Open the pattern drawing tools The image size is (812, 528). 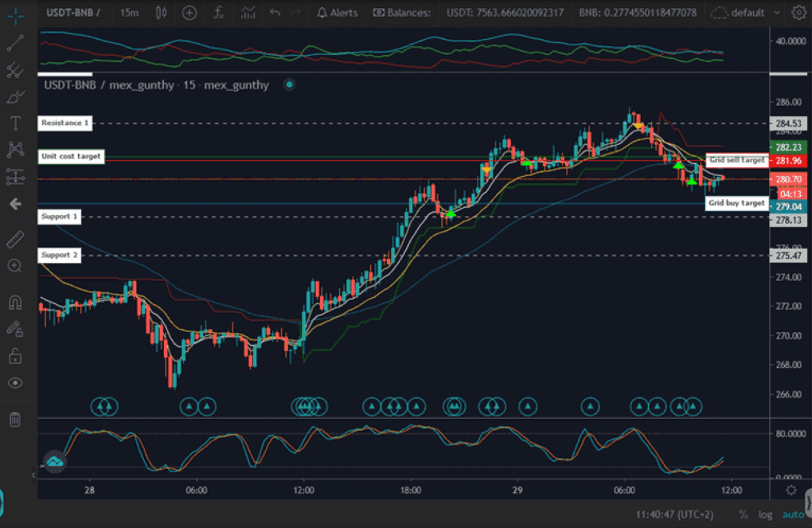click(x=15, y=150)
